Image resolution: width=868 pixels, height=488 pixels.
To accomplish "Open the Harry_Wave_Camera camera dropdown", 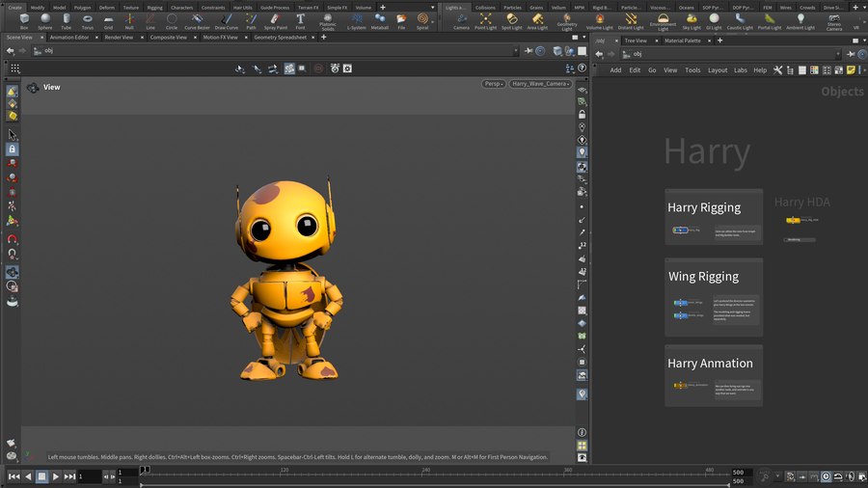I will pos(540,84).
